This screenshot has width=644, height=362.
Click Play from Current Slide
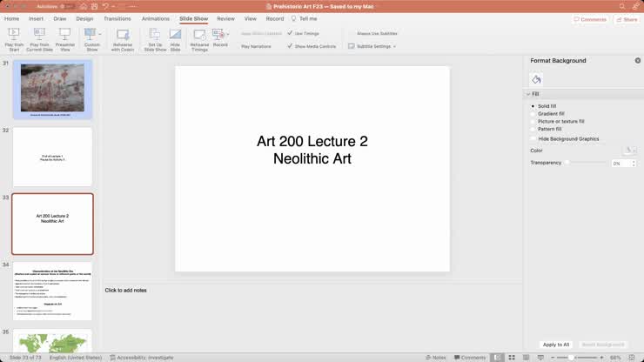pyautogui.click(x=39, y=40)
